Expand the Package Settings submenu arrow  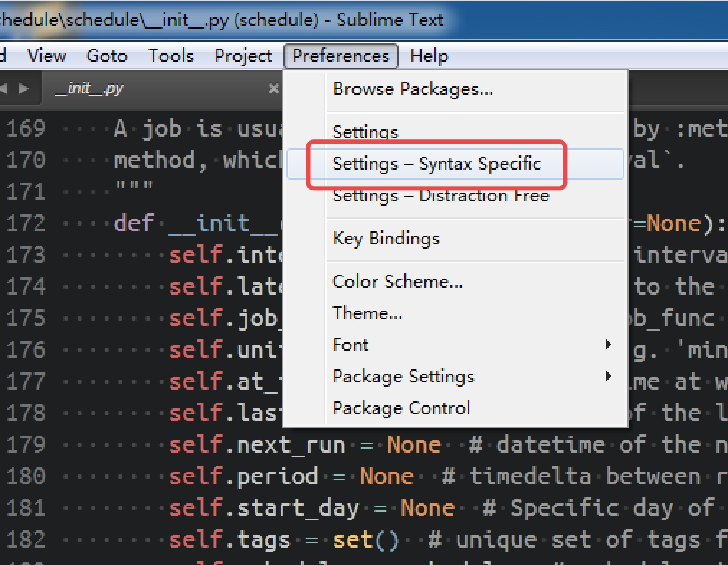click(608, 376)
